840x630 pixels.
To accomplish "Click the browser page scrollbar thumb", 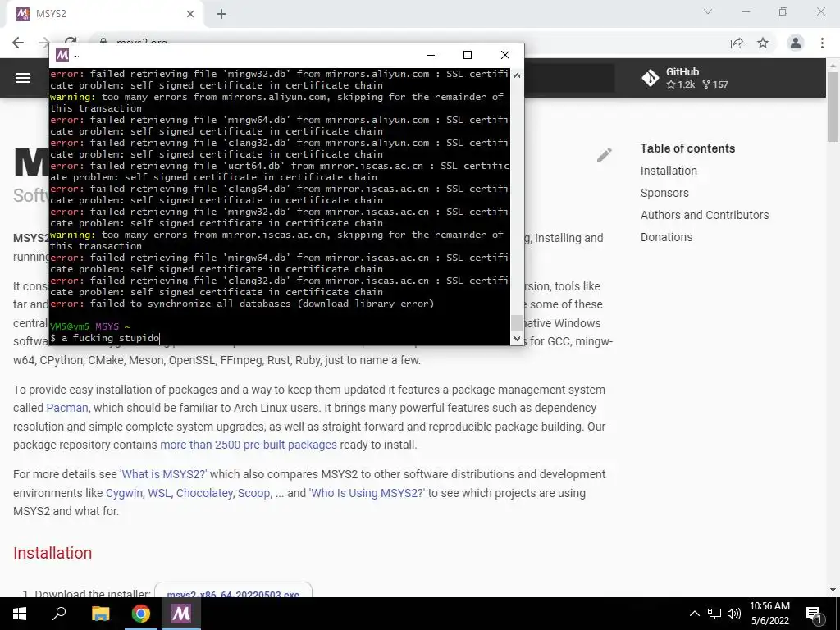I will click(833, 106).
